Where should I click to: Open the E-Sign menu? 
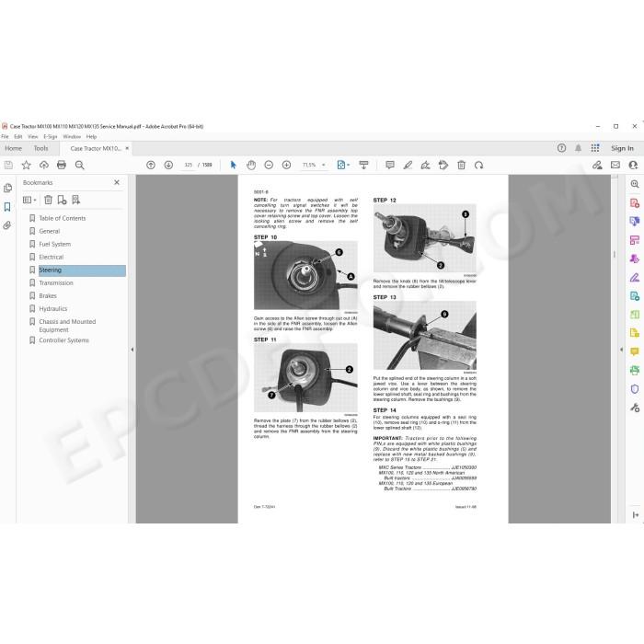[x=50, y=137]
